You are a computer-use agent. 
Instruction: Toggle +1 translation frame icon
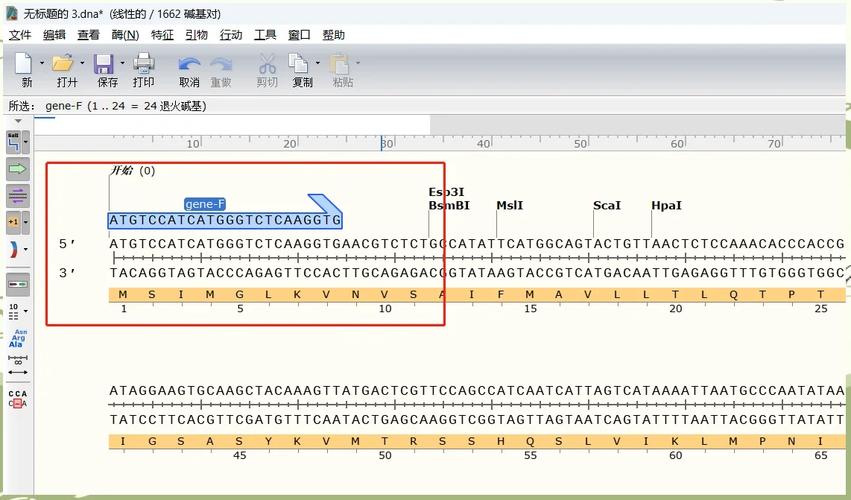coord(14,222)
